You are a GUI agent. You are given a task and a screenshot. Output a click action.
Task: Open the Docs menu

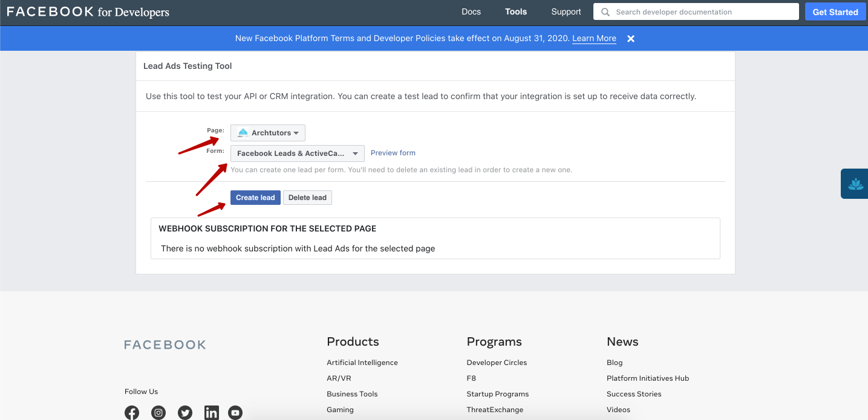pyautogui.click(x=471, y=11)
